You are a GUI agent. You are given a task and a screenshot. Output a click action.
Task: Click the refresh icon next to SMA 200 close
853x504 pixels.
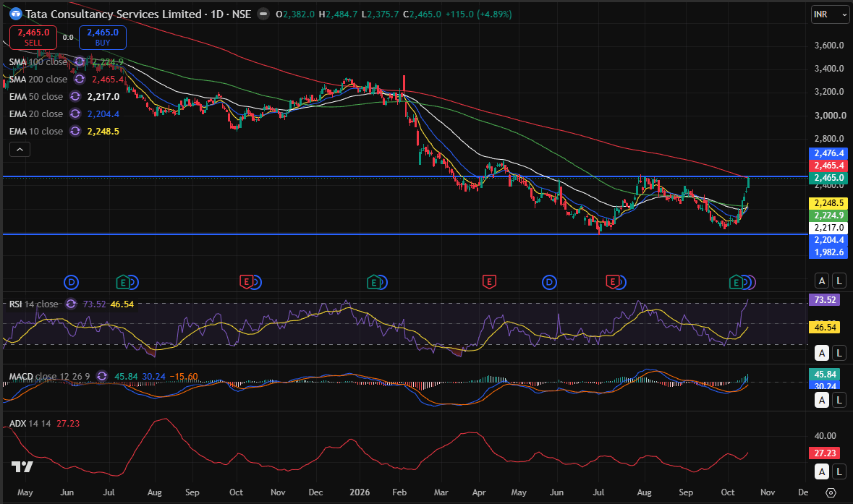click(x=80, y=80)
